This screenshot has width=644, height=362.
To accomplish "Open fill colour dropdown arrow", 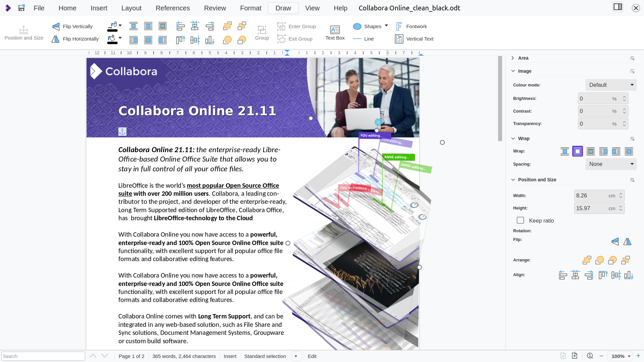I will click(120, 38).
